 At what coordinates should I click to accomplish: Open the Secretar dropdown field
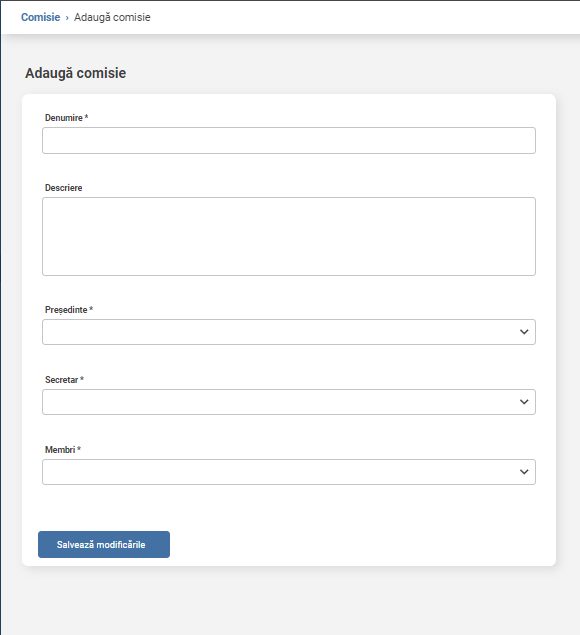tap(289, 402)
